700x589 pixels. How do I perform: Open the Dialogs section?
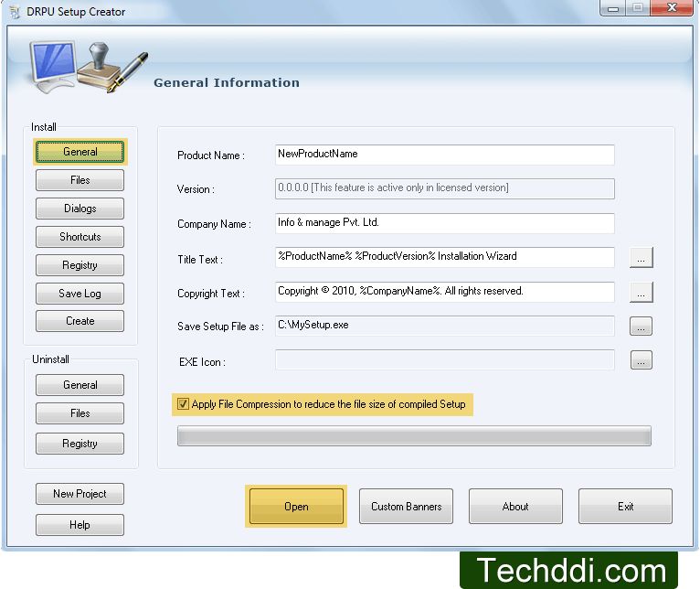tap(80, 209)
